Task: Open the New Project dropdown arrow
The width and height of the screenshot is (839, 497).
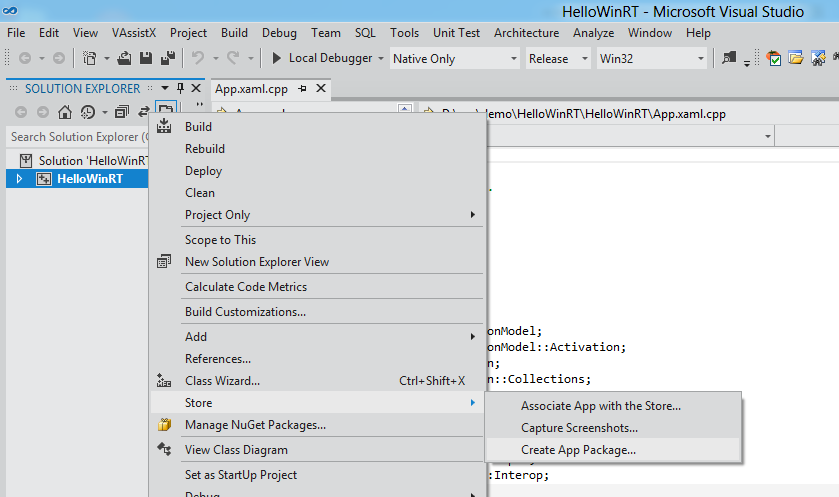Action: point(106,58)
